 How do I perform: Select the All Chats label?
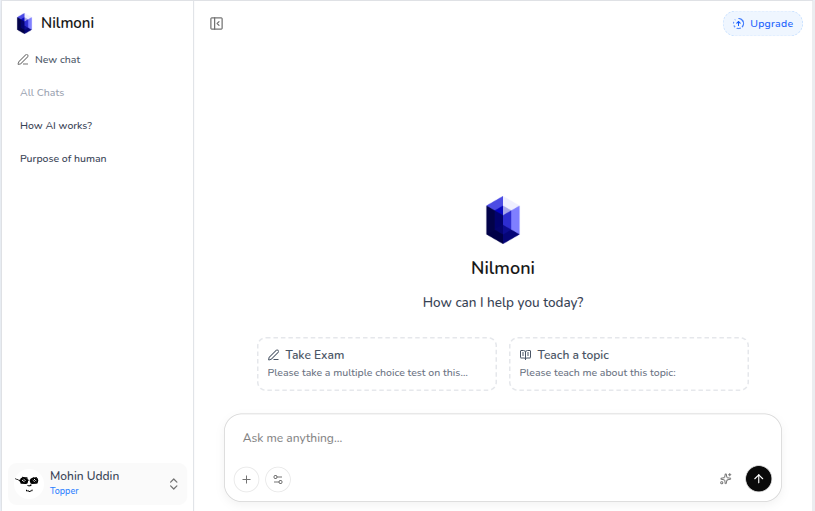[x=42, y=93]
